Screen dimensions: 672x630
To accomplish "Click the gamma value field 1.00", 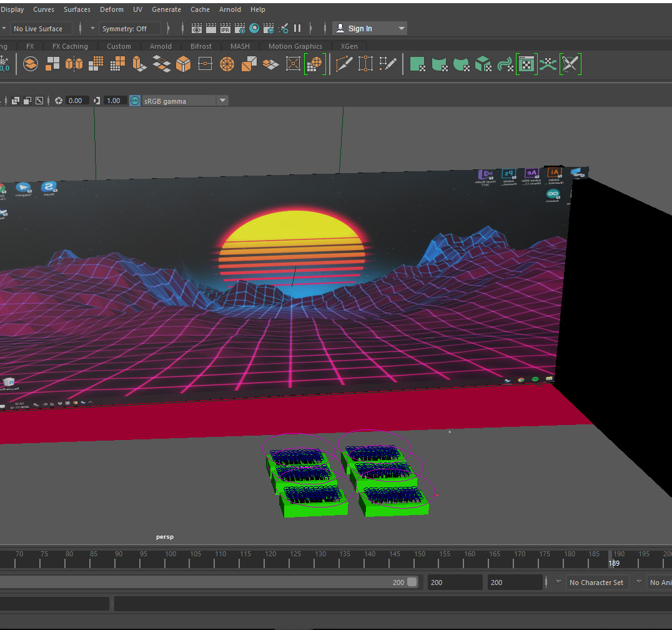I will click(114, 101).
